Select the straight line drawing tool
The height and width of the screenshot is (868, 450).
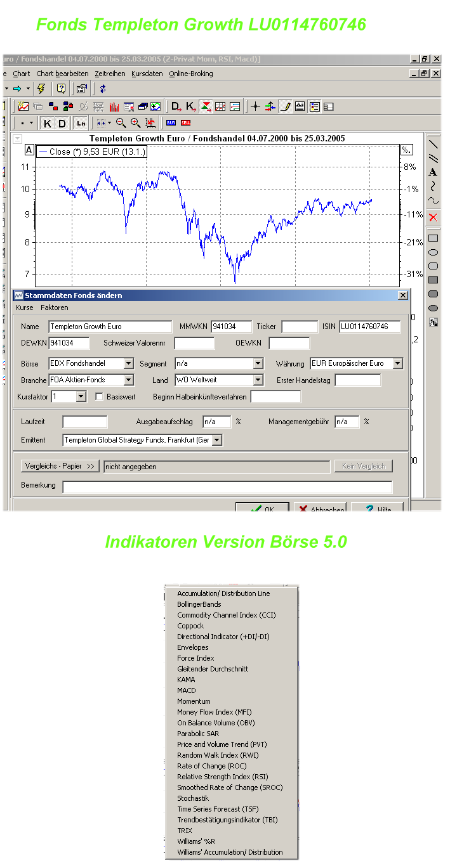[433, 144]
